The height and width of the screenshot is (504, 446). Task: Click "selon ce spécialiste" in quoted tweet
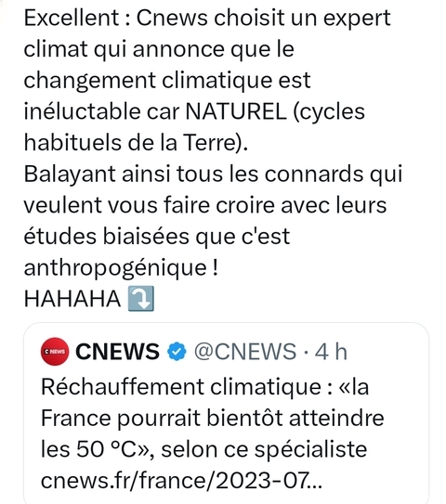(x=264, y=449)
